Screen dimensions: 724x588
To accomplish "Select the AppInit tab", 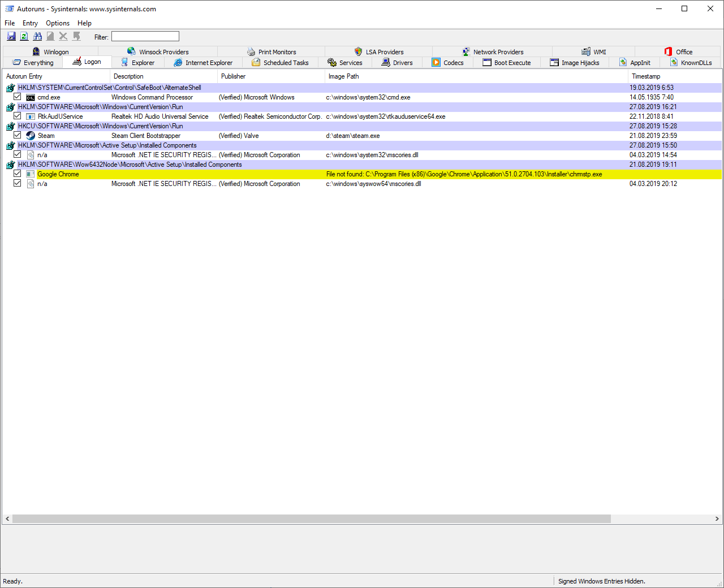I will click(x=635, y=63).
